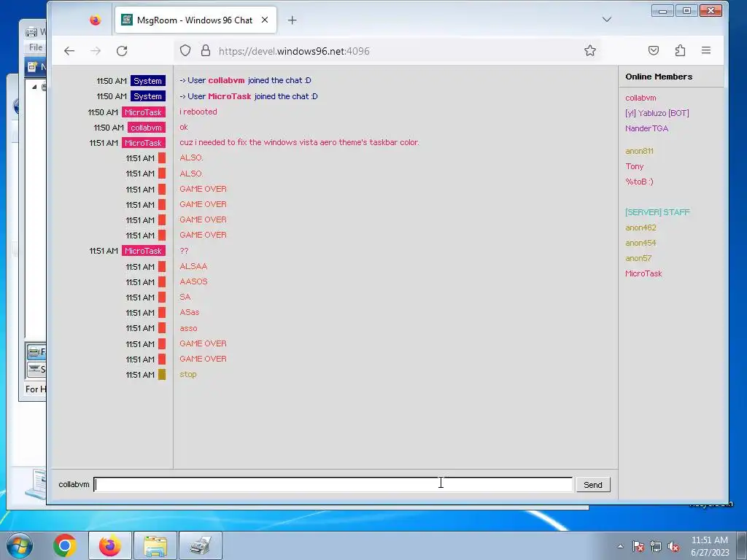The height and width of the screenshot is (560, 747).
Task: Click the red user tag beside 'ALSAA'
Action: [x=162, y=267]
